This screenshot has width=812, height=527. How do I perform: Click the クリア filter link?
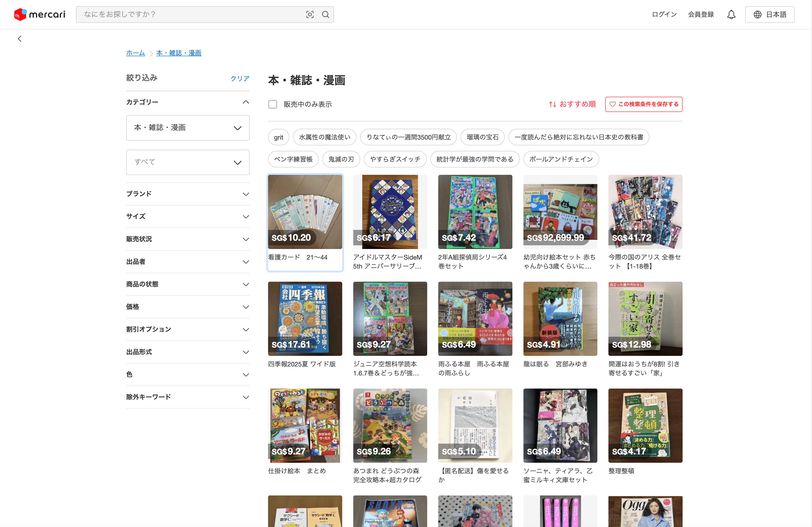240,78
